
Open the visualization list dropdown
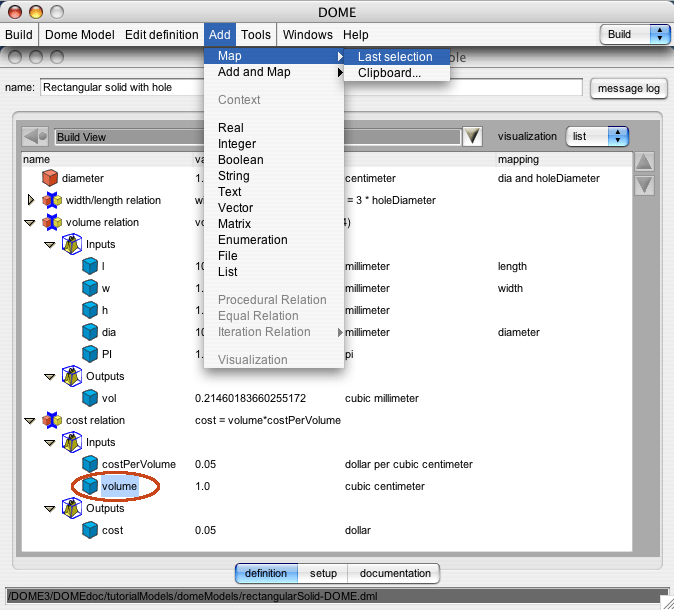click(x=597, y=137)
